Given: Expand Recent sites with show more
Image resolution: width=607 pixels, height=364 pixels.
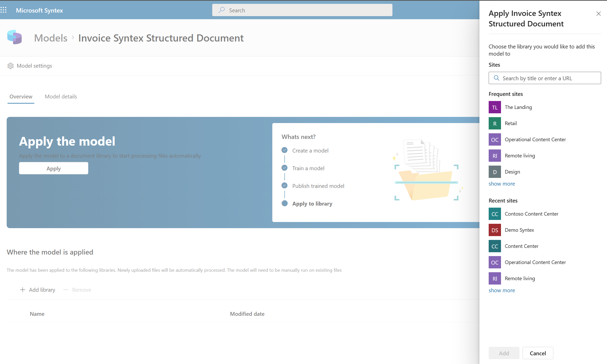Looking at the screenshot, I should coord(502,290).
